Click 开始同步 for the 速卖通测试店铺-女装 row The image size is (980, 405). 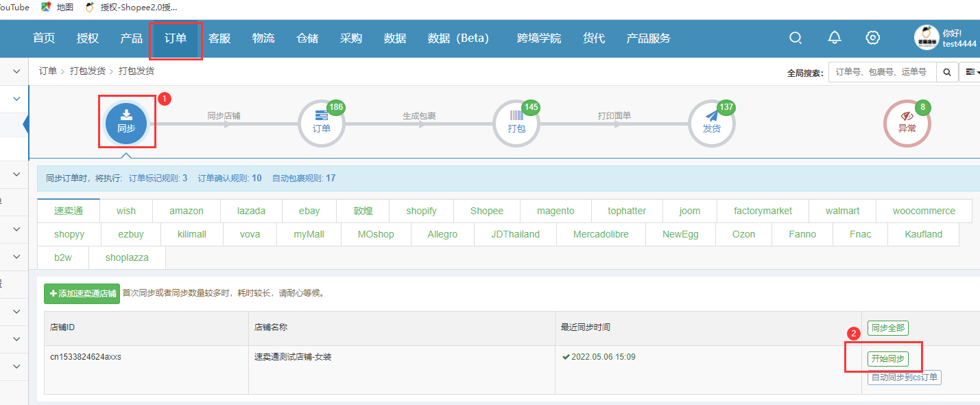point(887,358)
